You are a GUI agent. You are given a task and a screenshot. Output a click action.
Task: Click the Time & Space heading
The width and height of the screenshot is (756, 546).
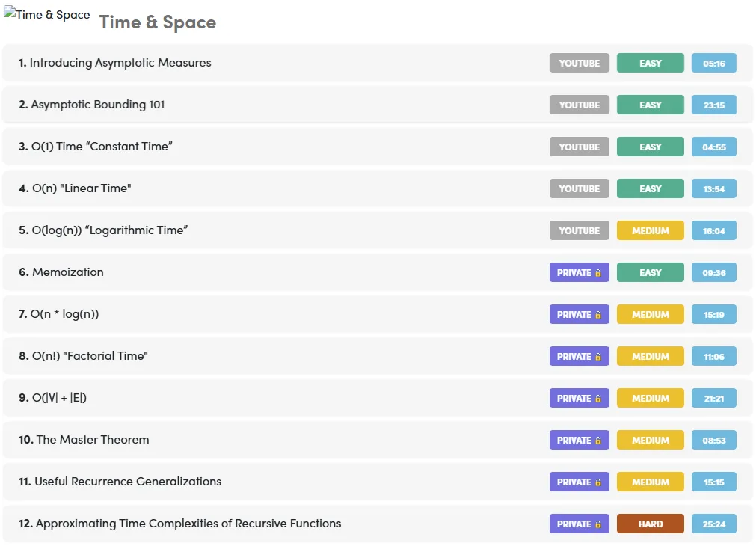[x=158, y=22]
